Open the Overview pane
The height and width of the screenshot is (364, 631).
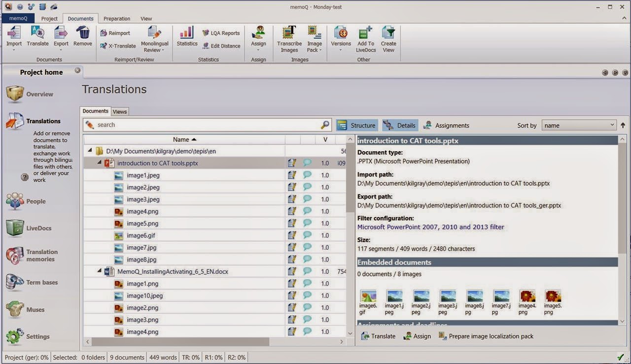30,94
